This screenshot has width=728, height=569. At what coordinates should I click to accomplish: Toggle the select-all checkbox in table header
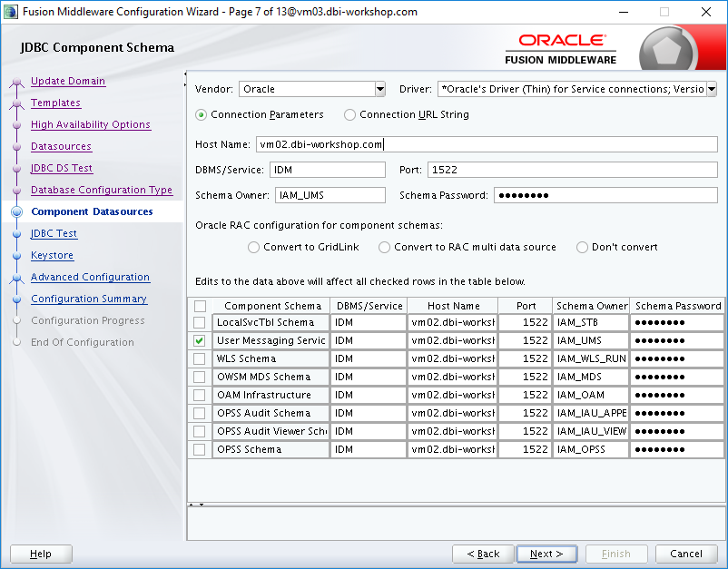(200, 307)
